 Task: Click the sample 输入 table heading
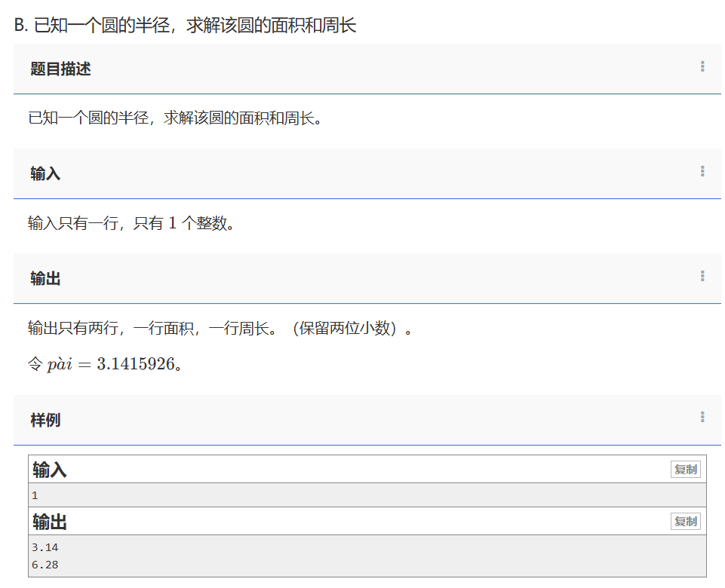coord(50,470)
